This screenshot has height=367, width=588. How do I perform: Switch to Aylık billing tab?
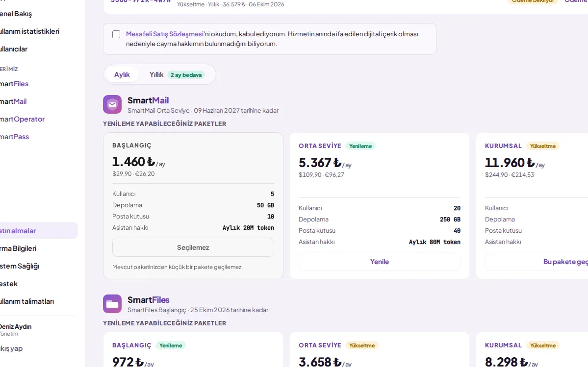click(x=122, y=74)
